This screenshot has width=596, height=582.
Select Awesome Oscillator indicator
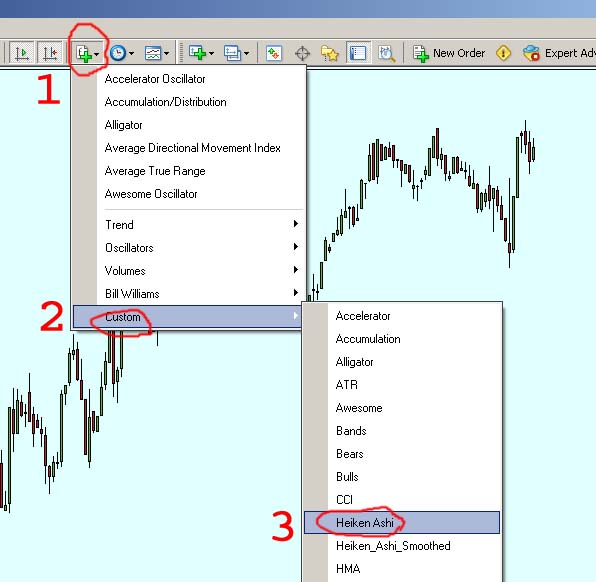pos(189,194)
